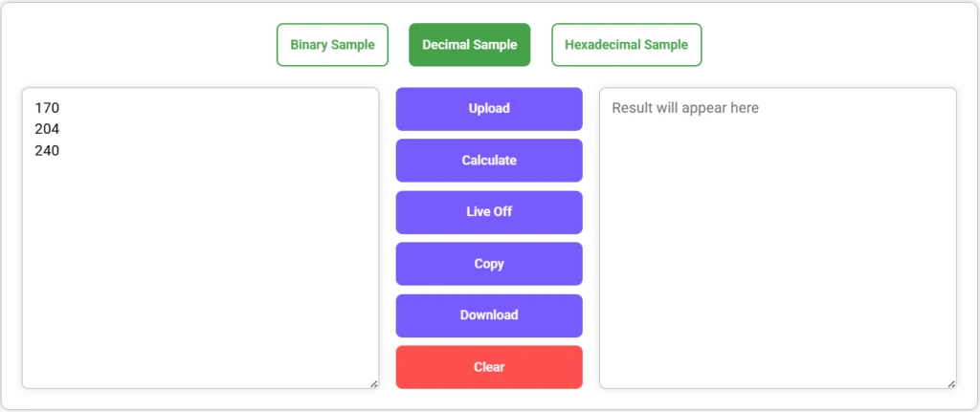This screenshot has height=412, width=980.
Task: Click the 240 value in input
Action: pos(47,150)
